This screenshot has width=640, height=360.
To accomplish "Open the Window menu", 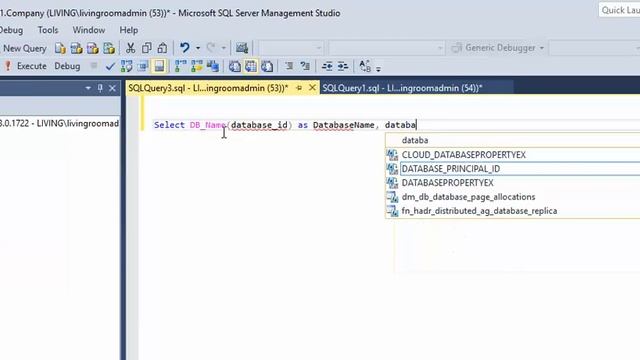I will coord(89,30).
